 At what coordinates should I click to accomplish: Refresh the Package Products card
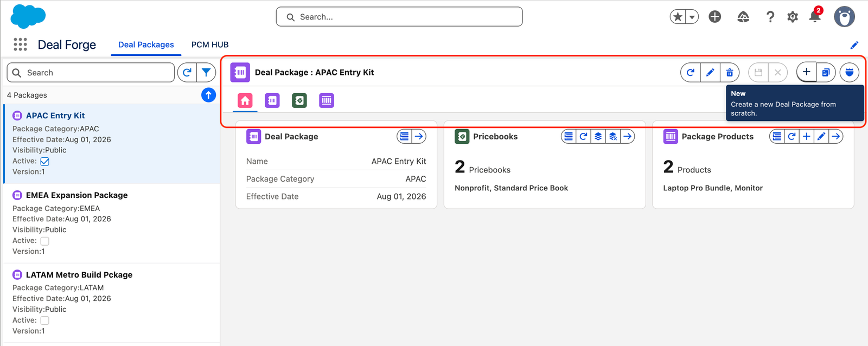[792, 137]
